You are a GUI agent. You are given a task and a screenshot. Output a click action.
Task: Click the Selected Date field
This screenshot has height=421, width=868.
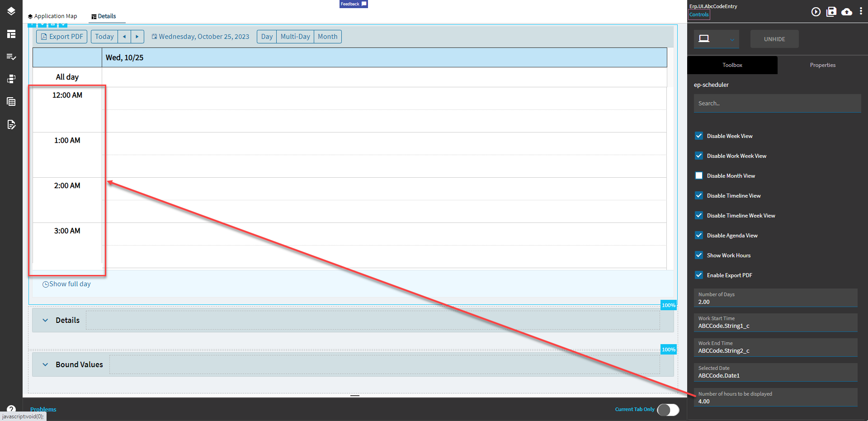[x=775, y=372]
